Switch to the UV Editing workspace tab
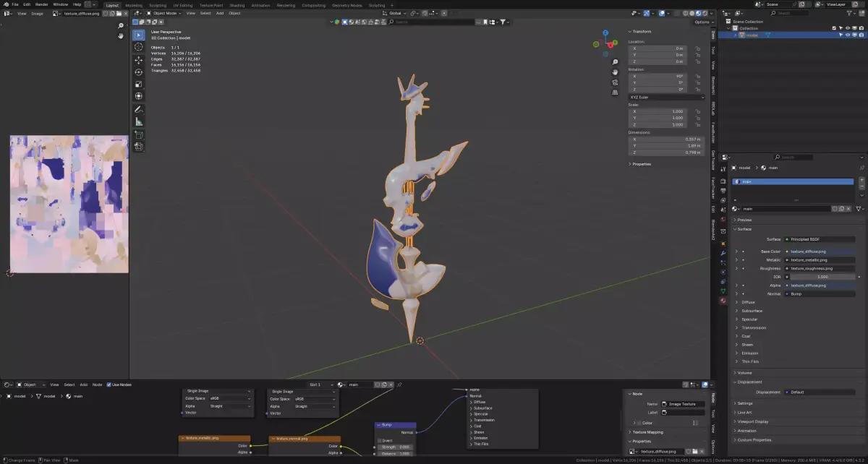 tap(182, 5)
